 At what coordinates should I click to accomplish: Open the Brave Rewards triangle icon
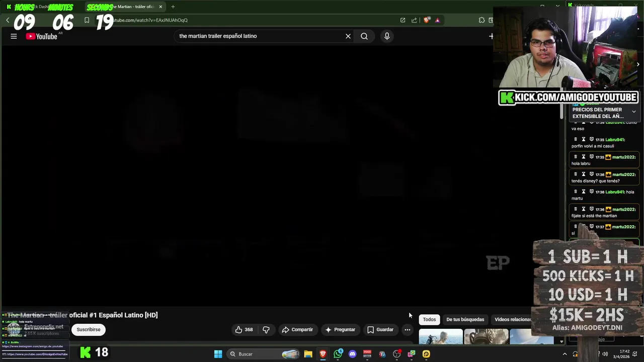(437, 20)
